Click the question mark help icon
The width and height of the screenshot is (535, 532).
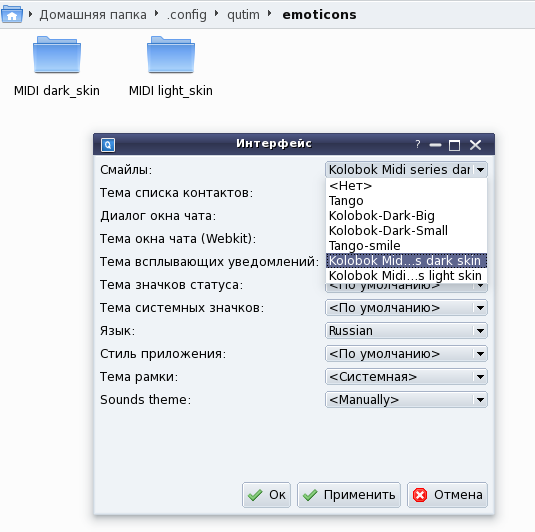[418, 144]
